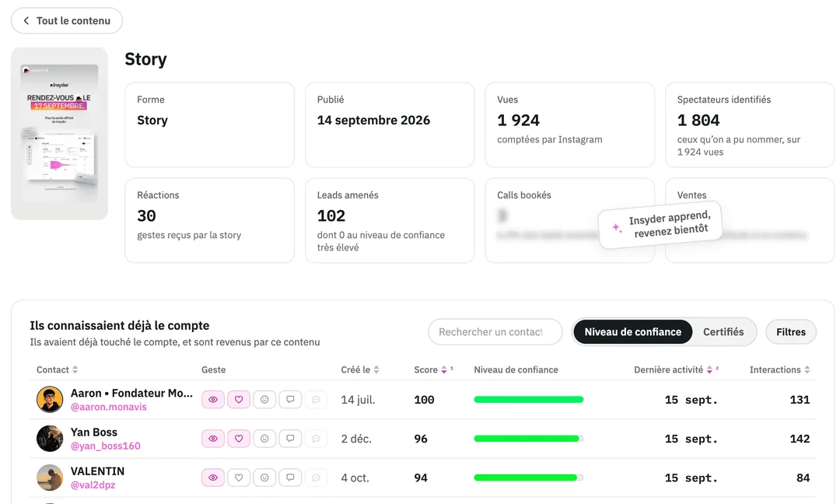Click the faded message icon in Aaron's row
The height and width of the screenshot is (504, 840).
pos(316,400)
